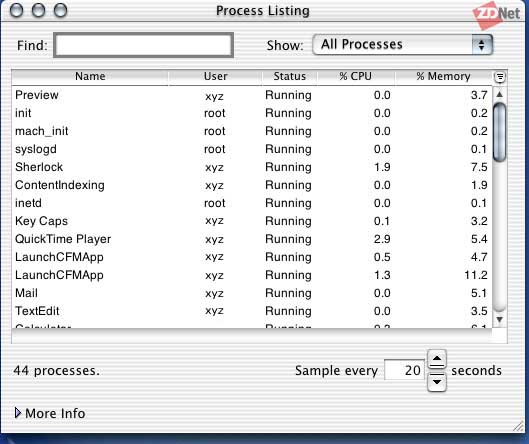Sort by the User column header
This screenshot has width=529, height=444.
(215, 77)
